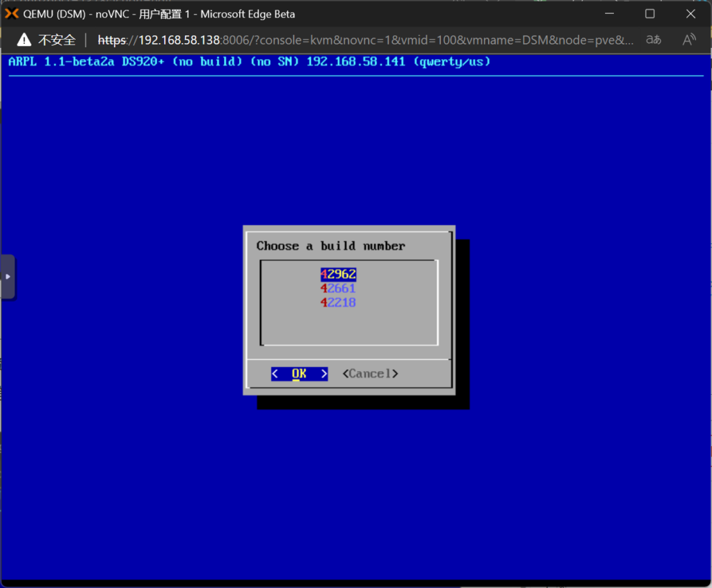This screenshot has height=588, width=712.
Task: Select build number 42218
Action: click(338, 303)
